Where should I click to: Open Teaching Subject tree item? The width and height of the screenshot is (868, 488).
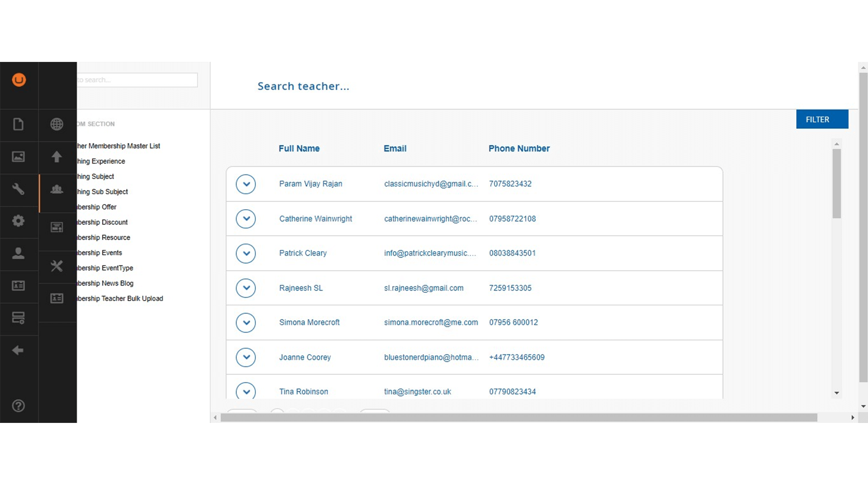[95, 177]
